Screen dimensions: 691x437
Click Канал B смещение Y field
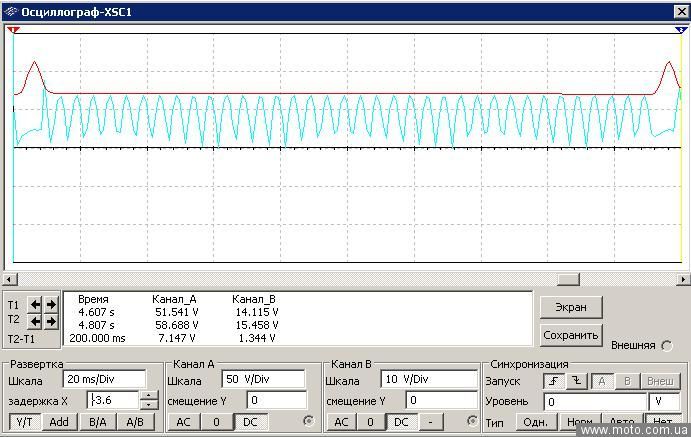click(441, 400)
